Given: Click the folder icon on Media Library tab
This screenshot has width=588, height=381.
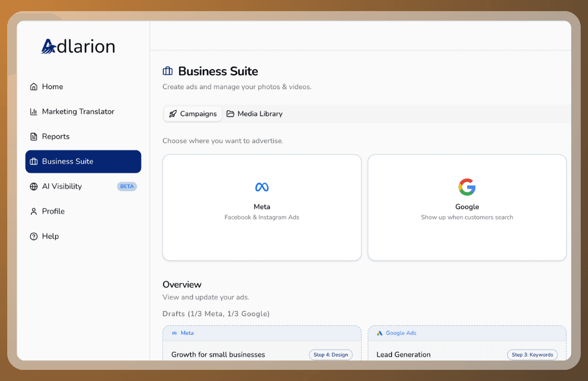Looking at the screenshot, I should tap(231, 114).
